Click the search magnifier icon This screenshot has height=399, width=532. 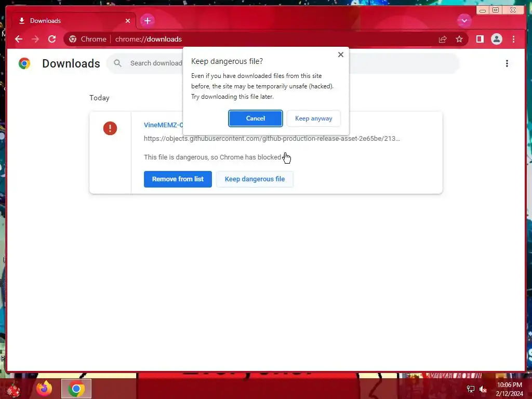tap(117, 63)
